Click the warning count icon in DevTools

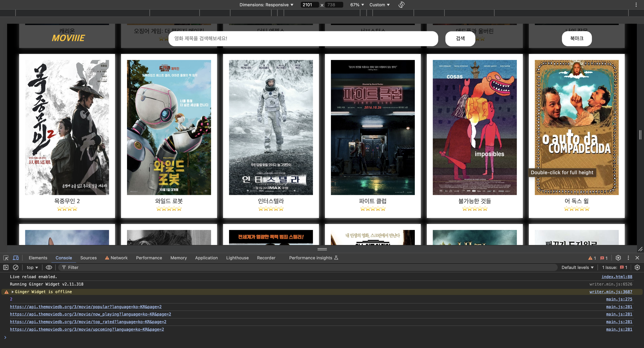pos(592,258)
